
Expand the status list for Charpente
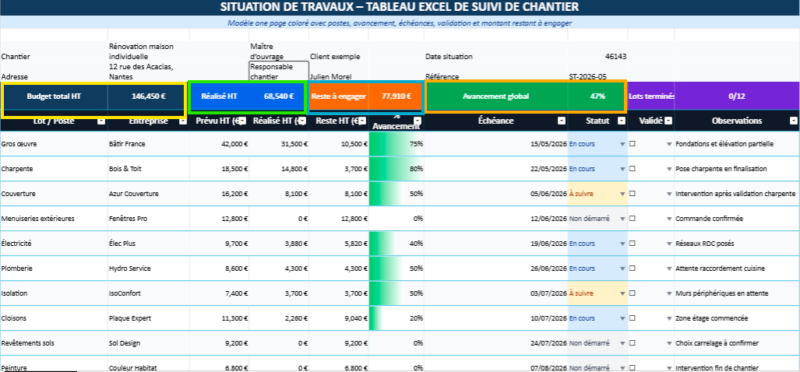pos(622,169)
